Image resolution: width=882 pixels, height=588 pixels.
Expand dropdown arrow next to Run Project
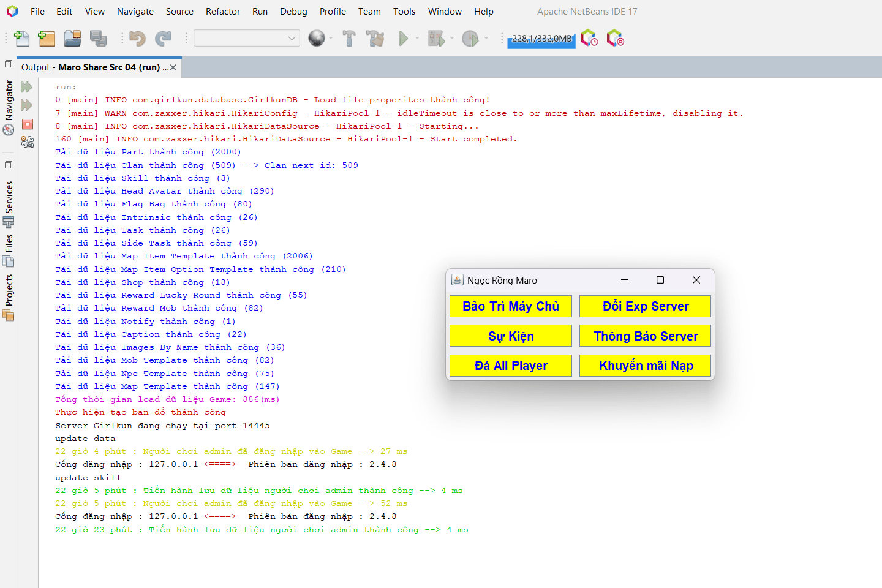pos(418,38)
